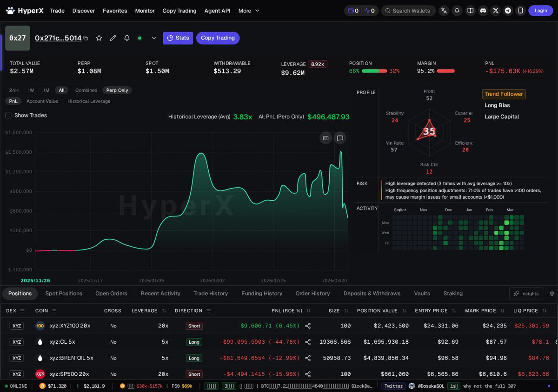Image resolution: width=558 pixels, height=392 pixels.
Task: Copy the 0x271c wallet address icon
Action: [x=86, y=38]
